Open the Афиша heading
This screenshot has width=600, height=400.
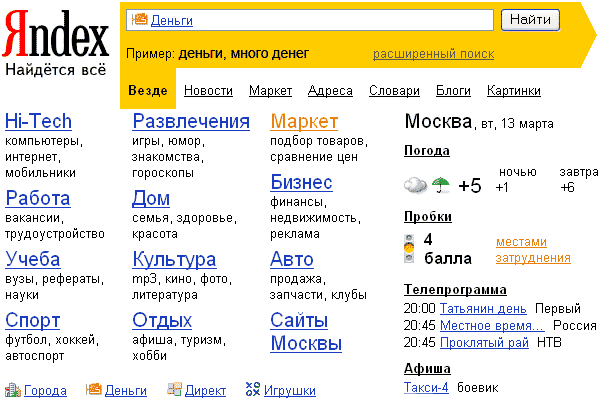[x=427, y=369]
